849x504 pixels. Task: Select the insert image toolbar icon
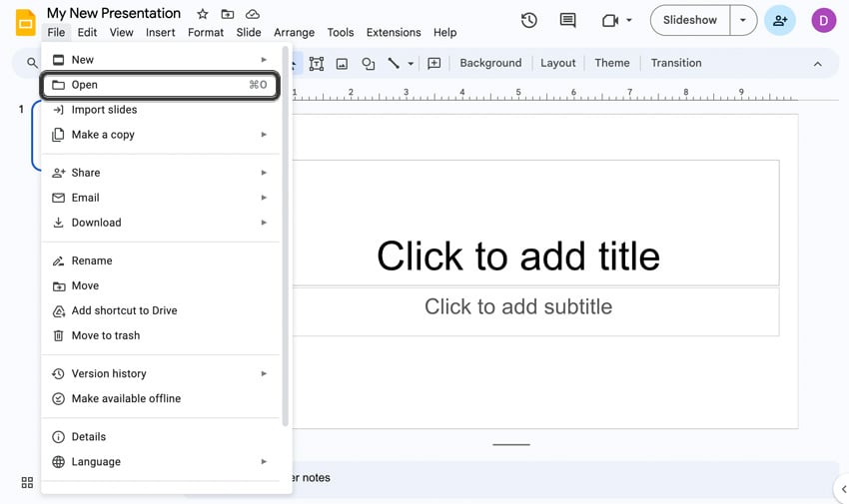click(342, 63)
